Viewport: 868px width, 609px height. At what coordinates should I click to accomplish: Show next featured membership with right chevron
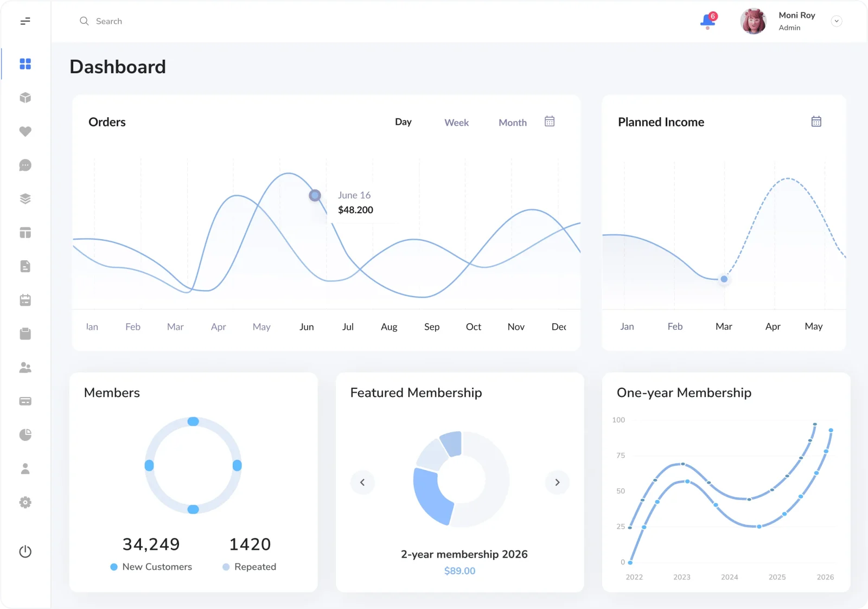pos(557,482)
